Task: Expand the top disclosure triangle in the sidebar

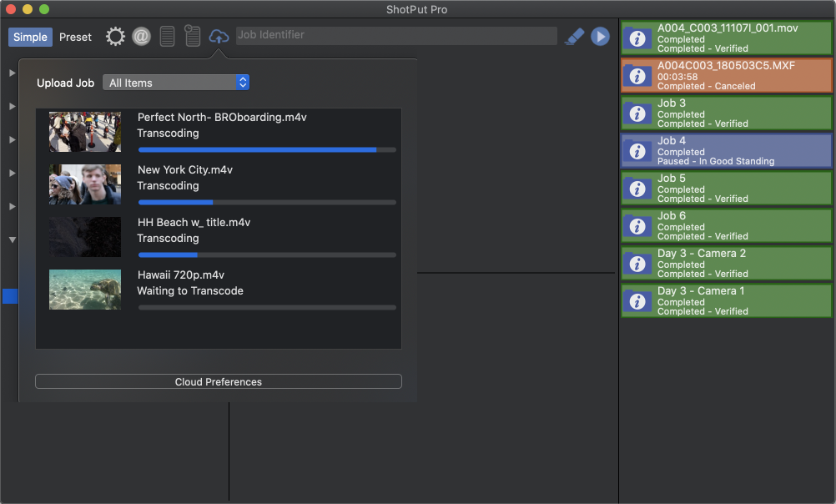Action: click(12, 73)
